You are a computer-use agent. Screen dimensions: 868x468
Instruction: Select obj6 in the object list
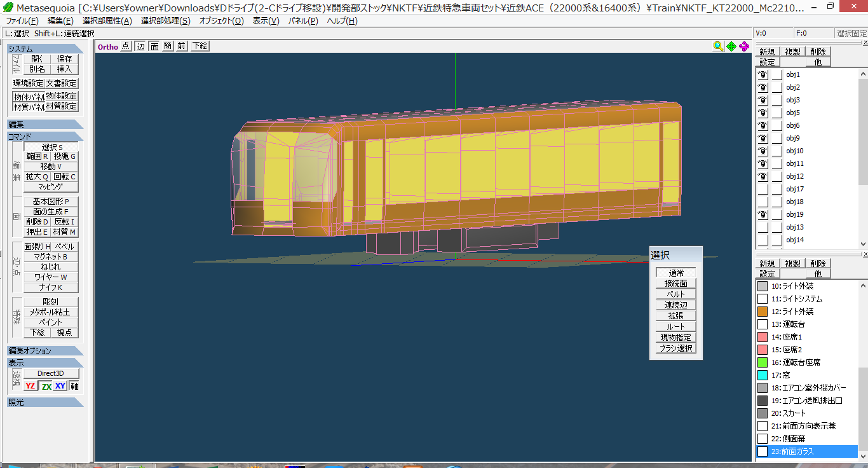pyautogui.click(x=793, y=125)
